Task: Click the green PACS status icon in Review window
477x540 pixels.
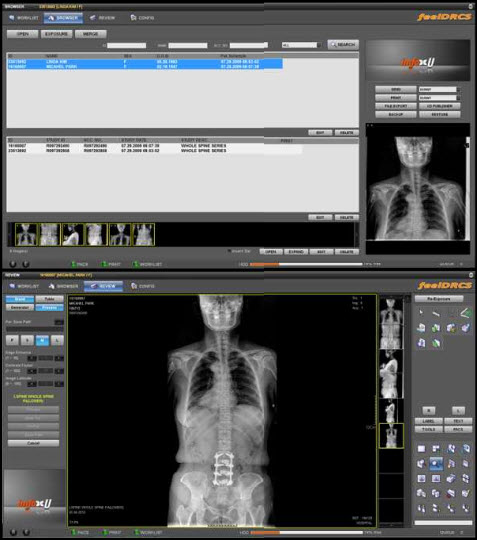Action: coord(73,532)
